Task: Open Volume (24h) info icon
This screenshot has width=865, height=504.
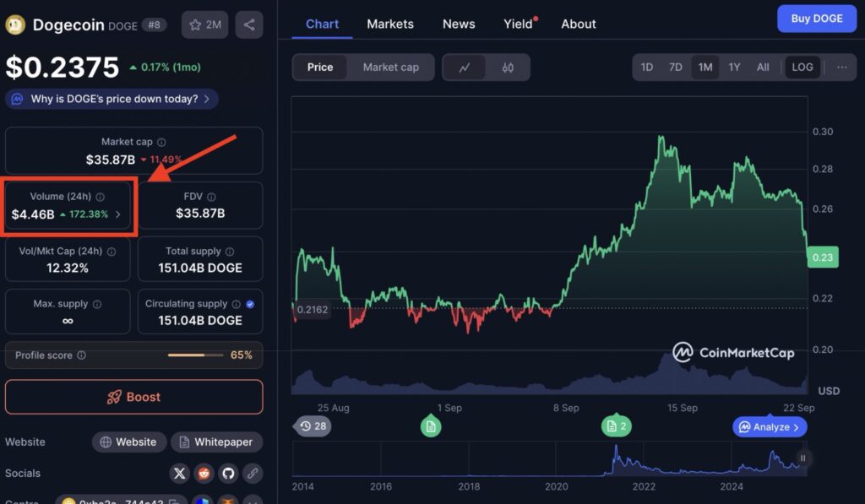Action: (100, 197)
